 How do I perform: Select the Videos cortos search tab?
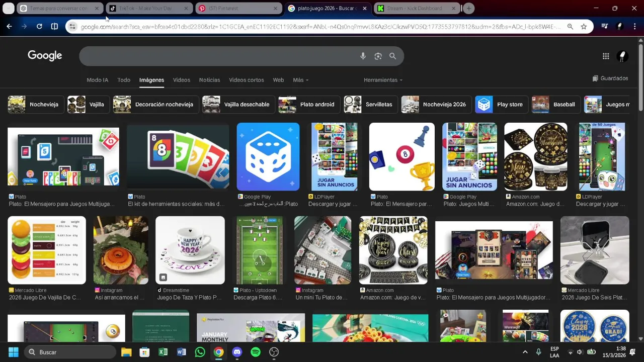coord(246,80)
